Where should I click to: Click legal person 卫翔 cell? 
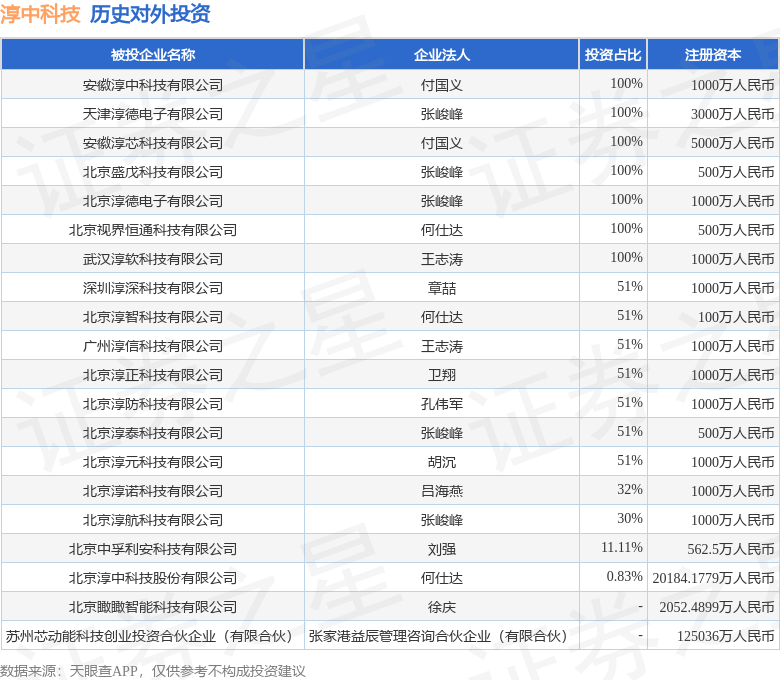(442, 375)
